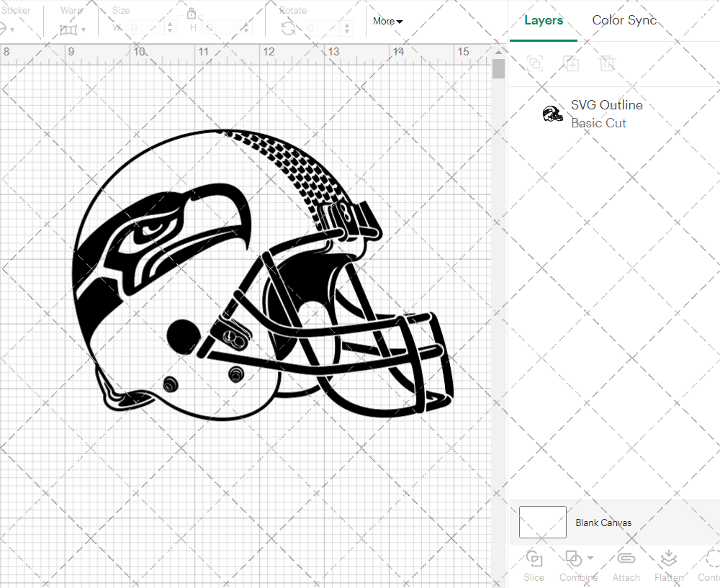Click the helmet layer thumbnail

(552, 114)
